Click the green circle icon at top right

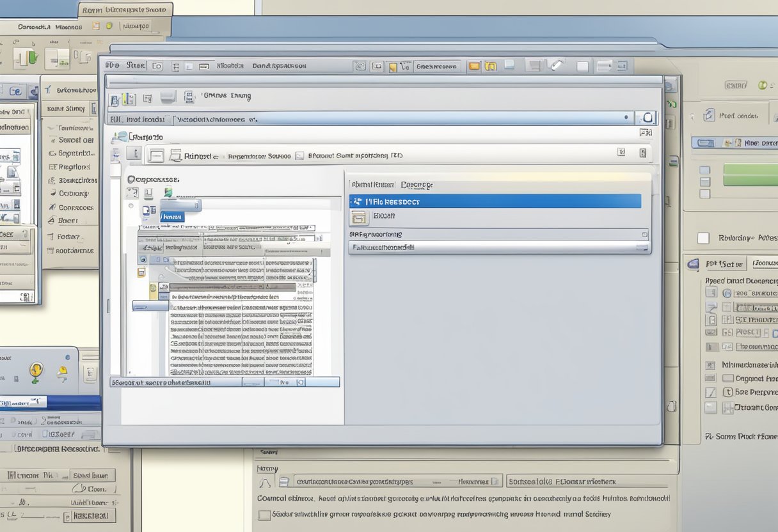pos(762,85)
